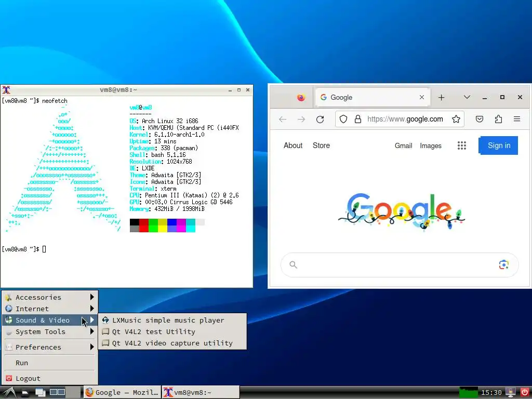Viewport: 532px width, 399px height.
Task: Expand the Internet submenu
Action: (50, 309)
